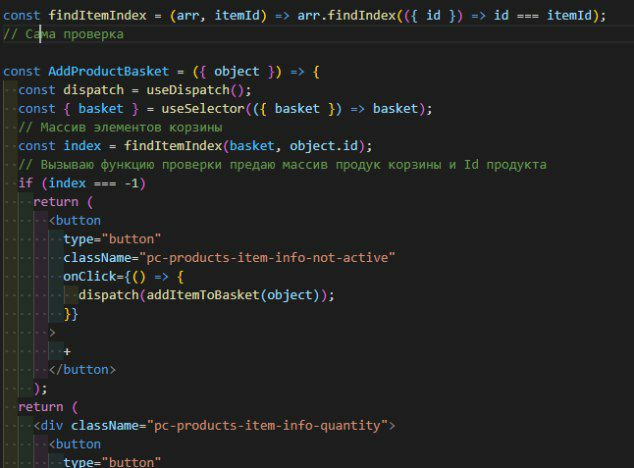Viewport: 634px width, 468px height.
Task: Click the useDispatch() call
Action: coord(199,90)
